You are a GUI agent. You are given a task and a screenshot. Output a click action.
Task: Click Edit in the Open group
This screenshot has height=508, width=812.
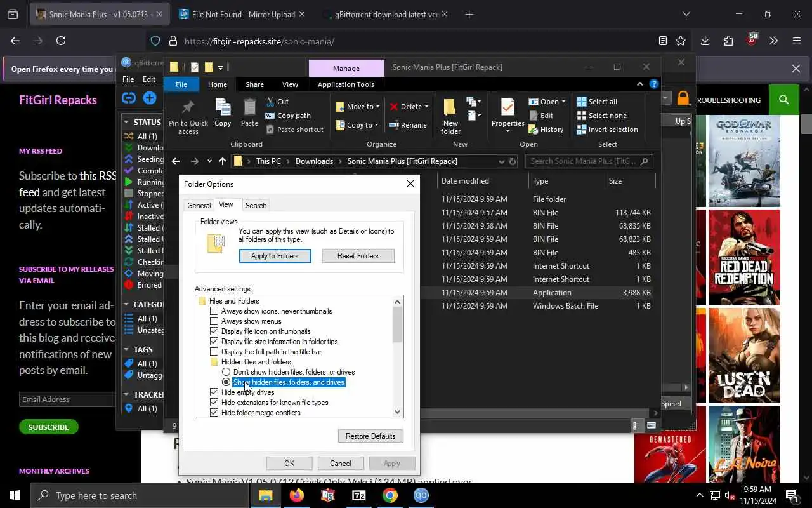pos(540,116)
